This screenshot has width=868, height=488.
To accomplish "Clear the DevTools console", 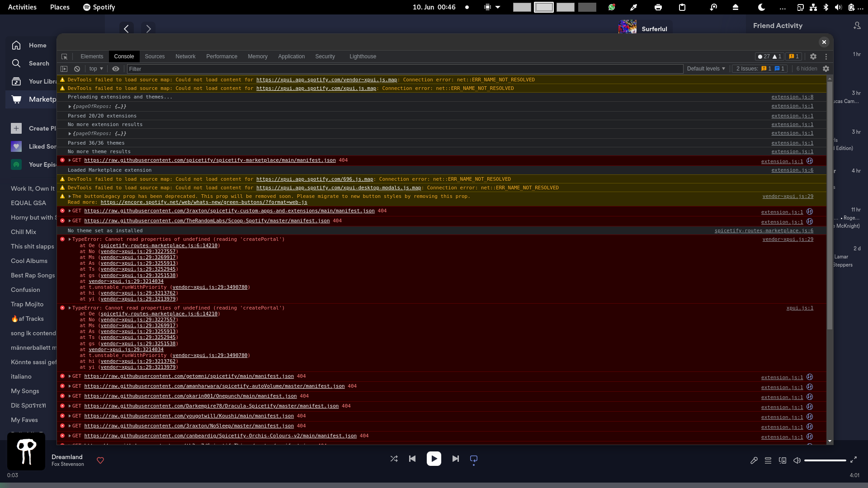I will pos(77,69).
